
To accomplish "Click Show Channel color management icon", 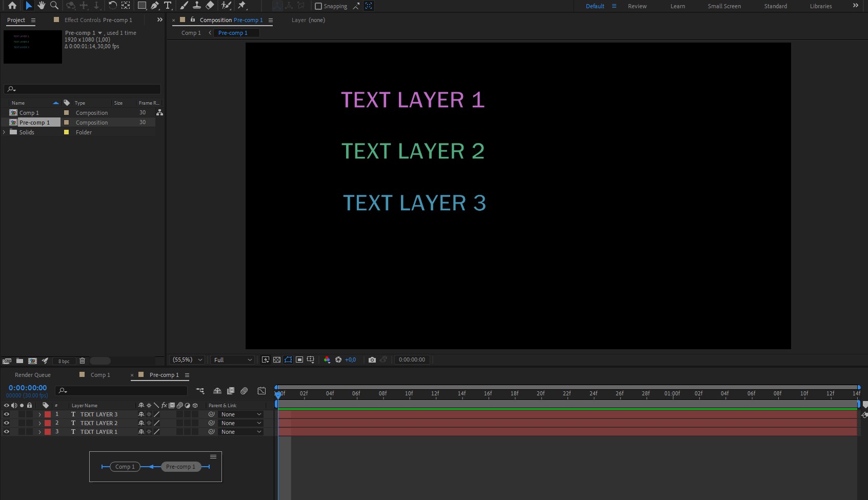I will (x=327, y=359).
